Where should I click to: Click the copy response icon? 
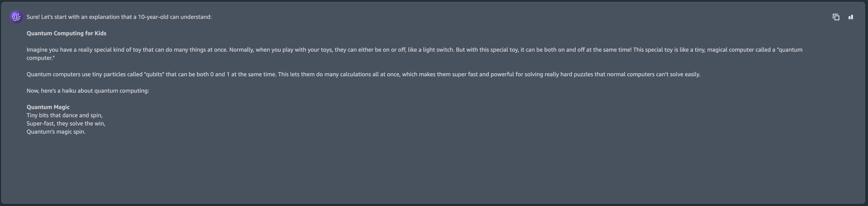(x=836, y=17)
